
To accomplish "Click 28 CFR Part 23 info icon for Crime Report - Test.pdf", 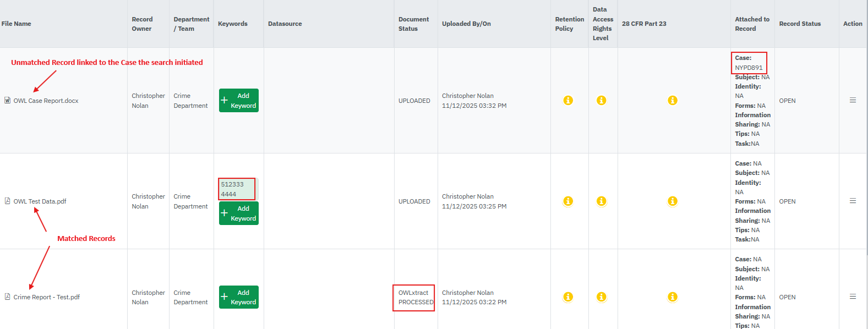I will click(673, 297).
